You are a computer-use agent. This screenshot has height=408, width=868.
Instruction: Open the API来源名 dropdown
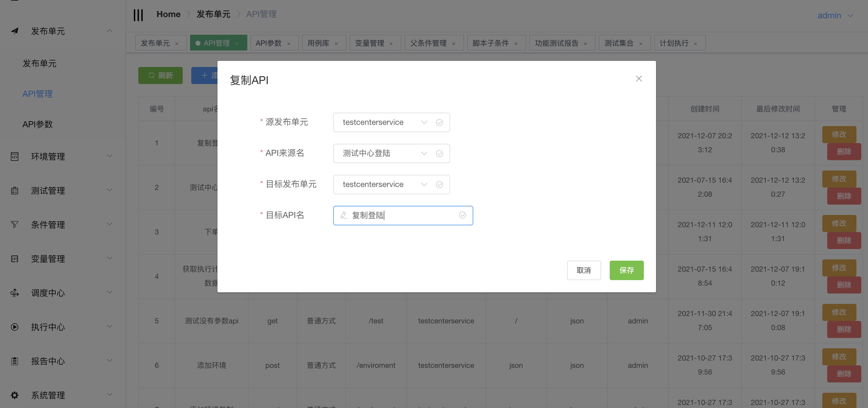pyautogui.click(x=392, y=153)
